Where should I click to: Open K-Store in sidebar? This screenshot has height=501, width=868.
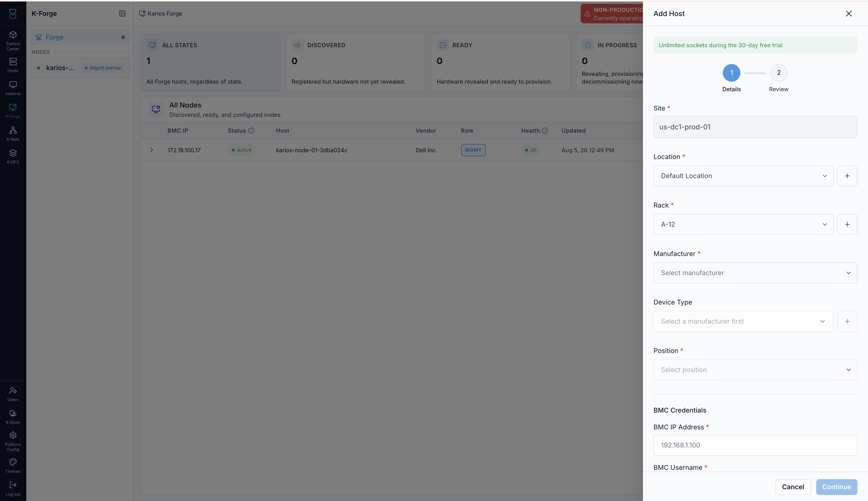coord(13,417)
